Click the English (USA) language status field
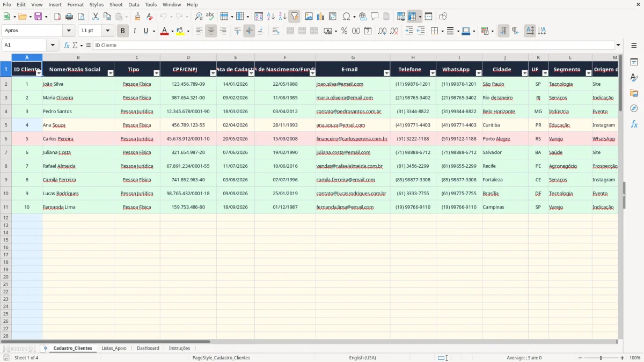The height and width of the screenshot is (362, 644). [x=362, y=358]
